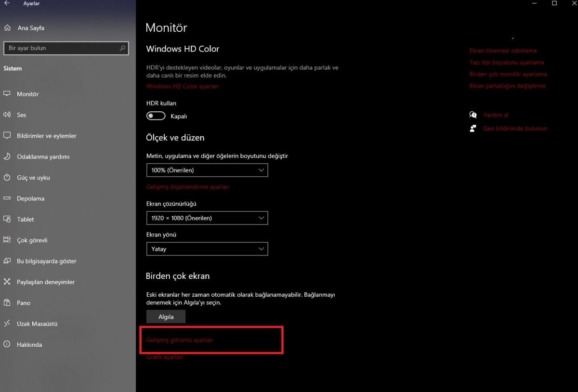Open Birden çok monitör ayarlama link
The width and height of the screenshot is (578, 392).
pos(508,74)
